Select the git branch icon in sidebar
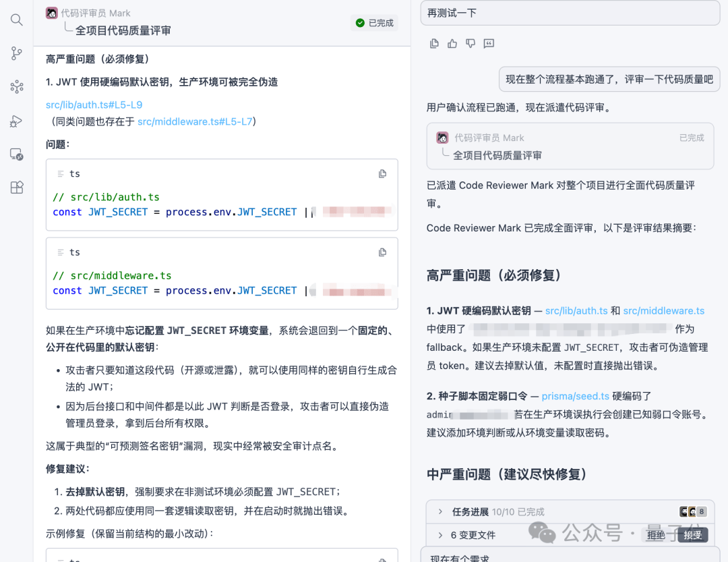Viewport: 728px width, 562px height. click(16, 53)
